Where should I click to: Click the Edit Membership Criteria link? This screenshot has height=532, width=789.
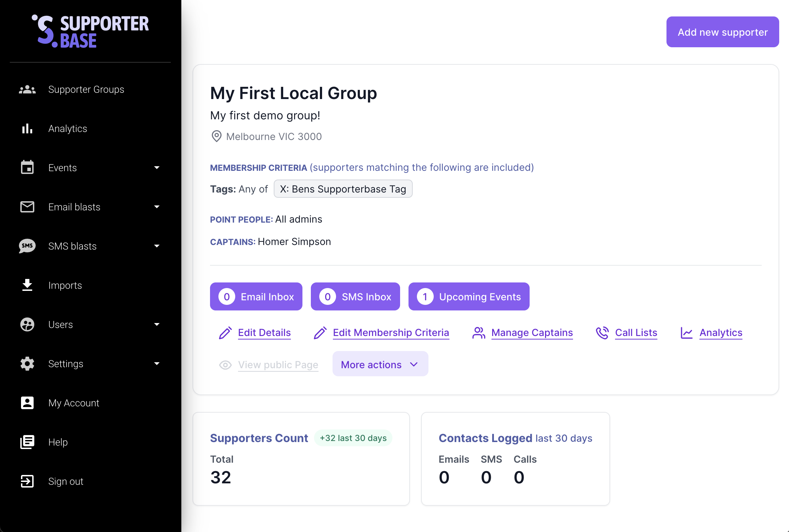click(x=391, y=332)
